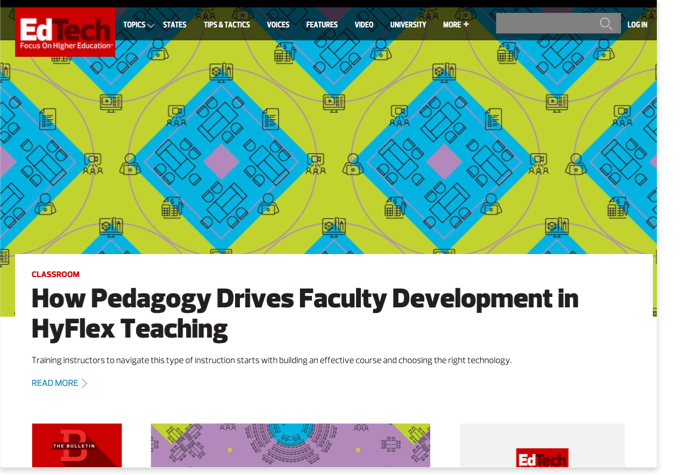The image size is (681, 475).
Task: Click the plus icon next to More
Action: (x=466, y=25)
